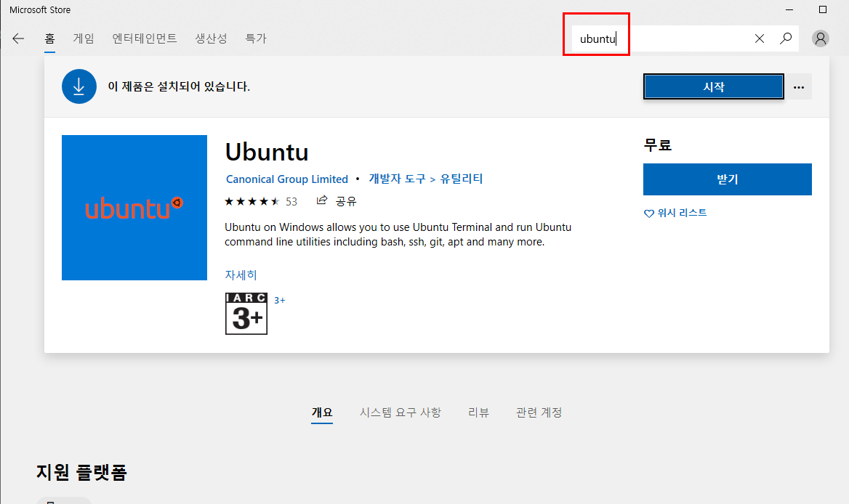
Task: Click the share icon next to 공유
Action: pyautogui.click(x=321, y=200)
